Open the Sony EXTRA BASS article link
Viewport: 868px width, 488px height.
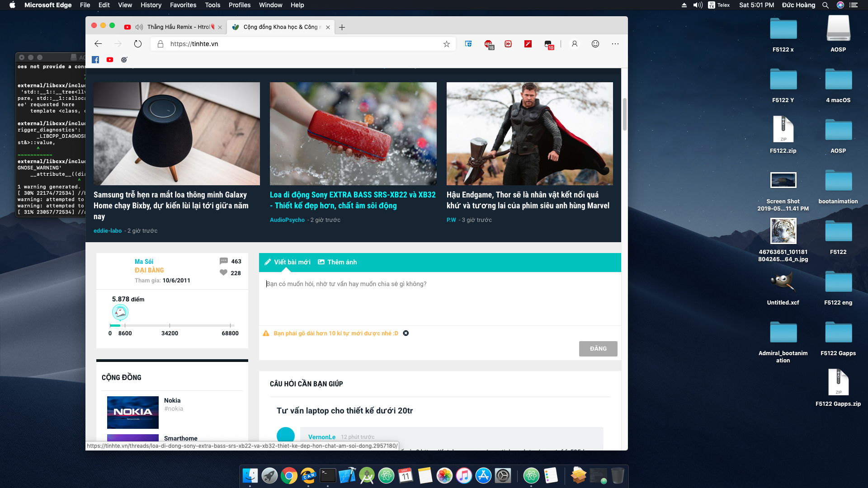[353, 200]
